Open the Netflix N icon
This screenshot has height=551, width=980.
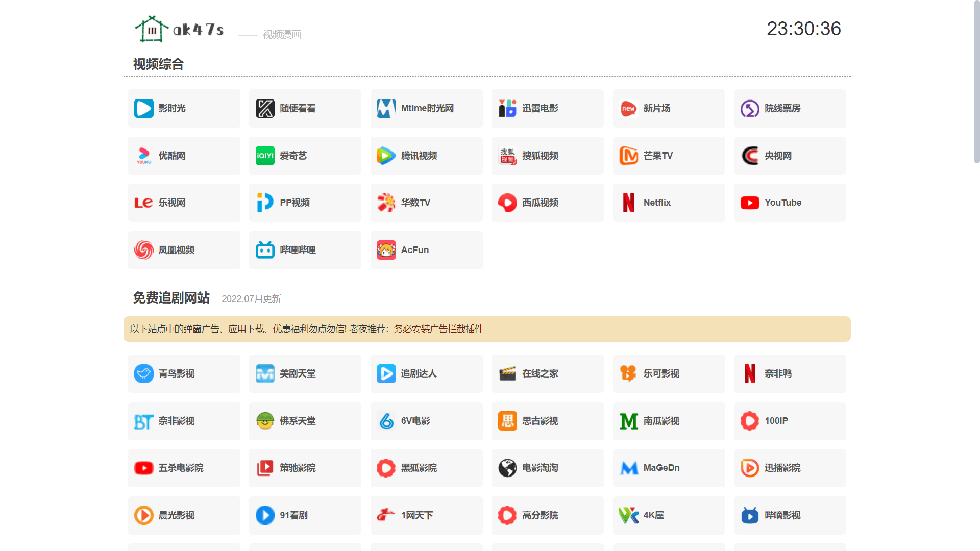coord(628,203)
